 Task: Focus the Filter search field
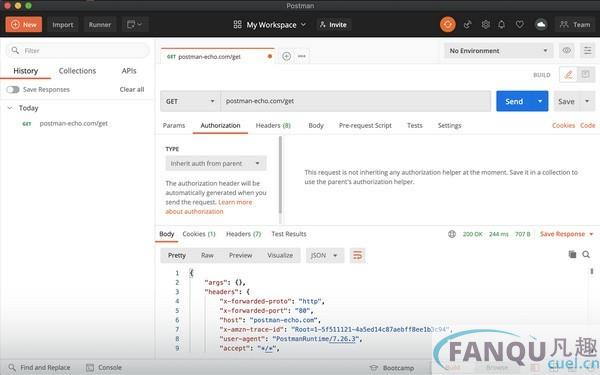click(x=78, y=51)
